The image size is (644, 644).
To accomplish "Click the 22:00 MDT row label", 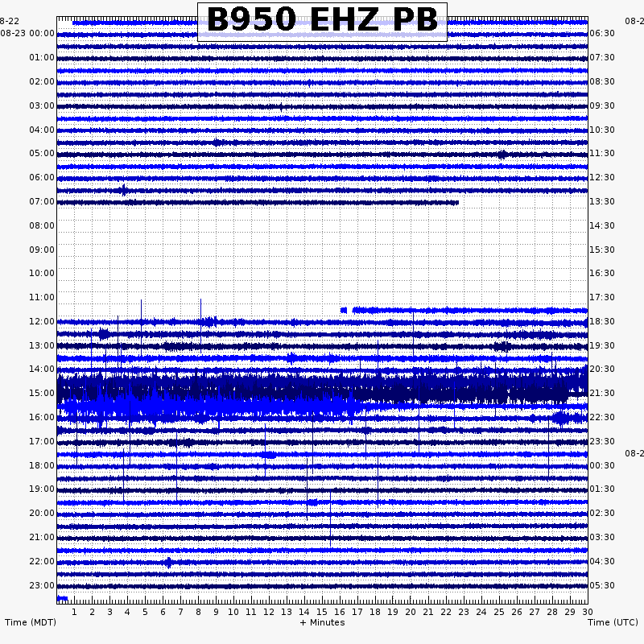I will click(x=42, y=561).
